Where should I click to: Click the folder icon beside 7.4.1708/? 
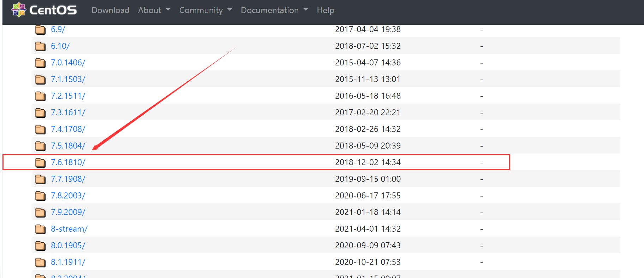click(x=40, y=129)
